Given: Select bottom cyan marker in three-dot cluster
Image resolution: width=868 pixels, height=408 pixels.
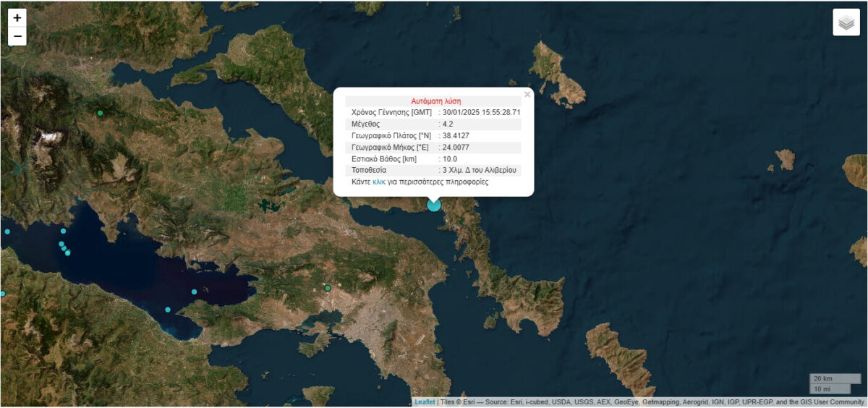Looking at the screenshot, I should click(68, 252).
